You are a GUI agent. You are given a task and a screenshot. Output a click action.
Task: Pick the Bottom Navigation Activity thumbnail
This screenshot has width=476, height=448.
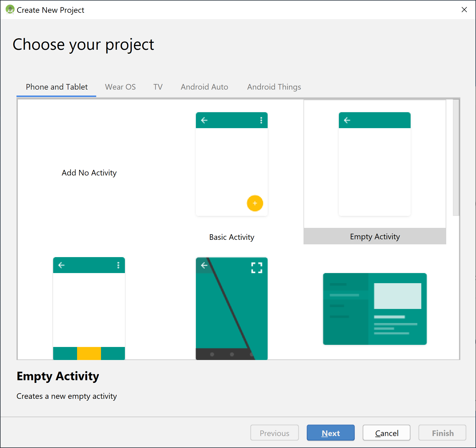[89, 308]
